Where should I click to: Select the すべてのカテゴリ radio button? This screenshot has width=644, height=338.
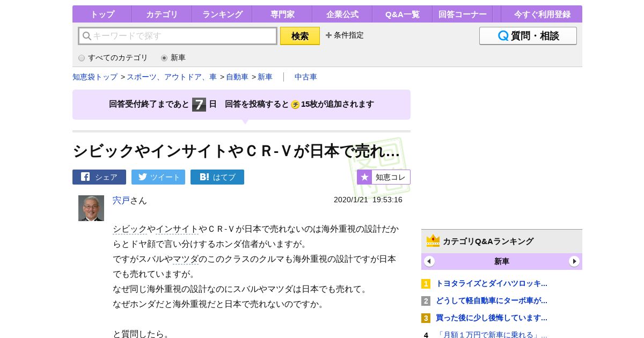tap(82, 58)
